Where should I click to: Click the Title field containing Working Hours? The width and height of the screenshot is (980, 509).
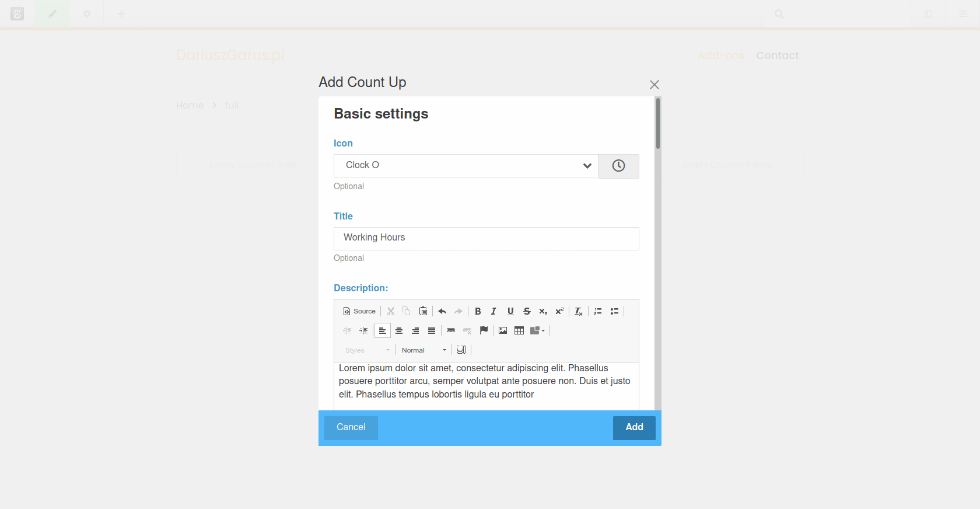(486, 238)
